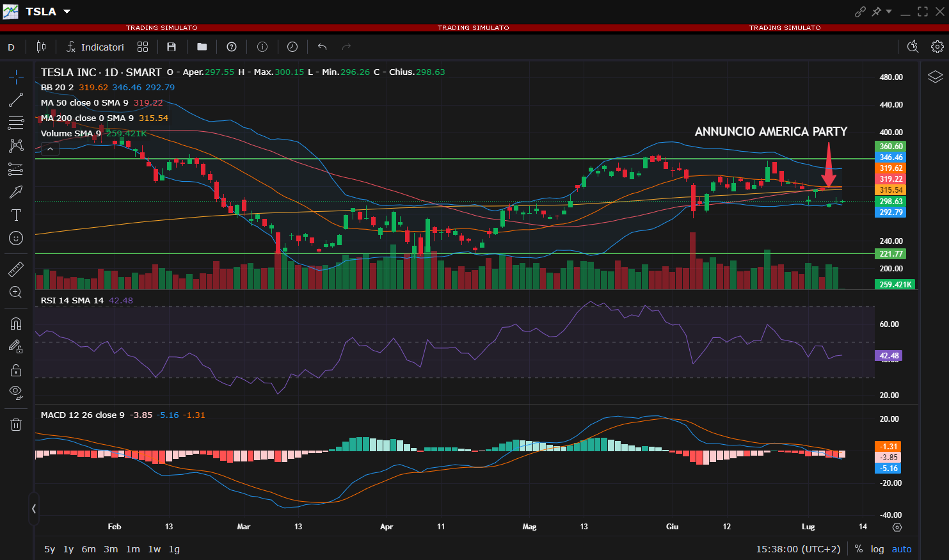Open the info icon in toolbar

click(262, 47)
